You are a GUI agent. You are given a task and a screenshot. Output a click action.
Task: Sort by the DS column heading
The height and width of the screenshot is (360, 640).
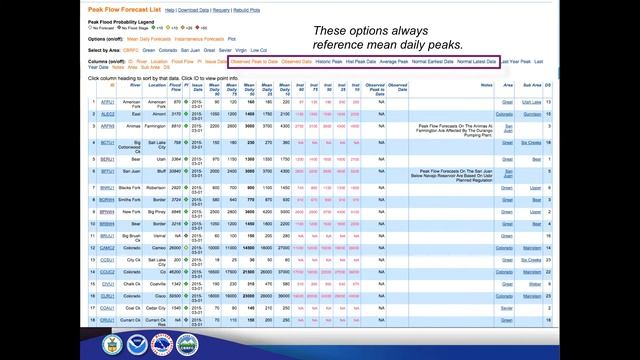point(548,85)
